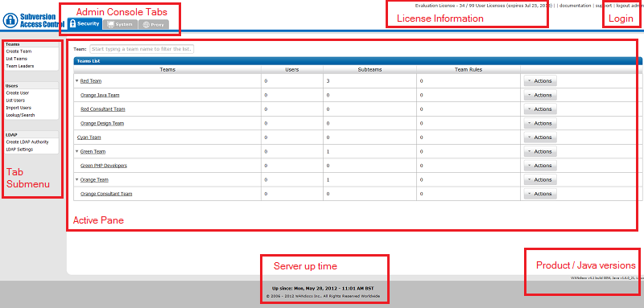Image resolution: width=644 pixels, height=308 pixels.
Task: Open the Green Team link
Action: tap(93, 152)
